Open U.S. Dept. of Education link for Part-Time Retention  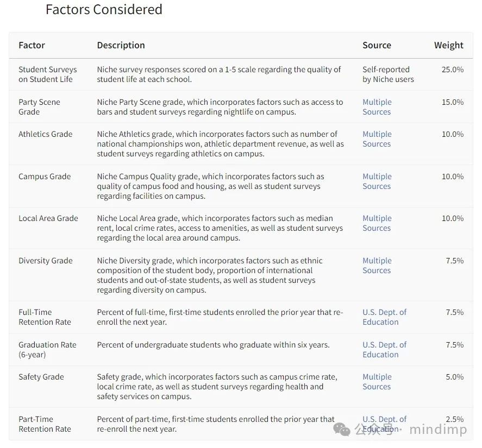384,424
